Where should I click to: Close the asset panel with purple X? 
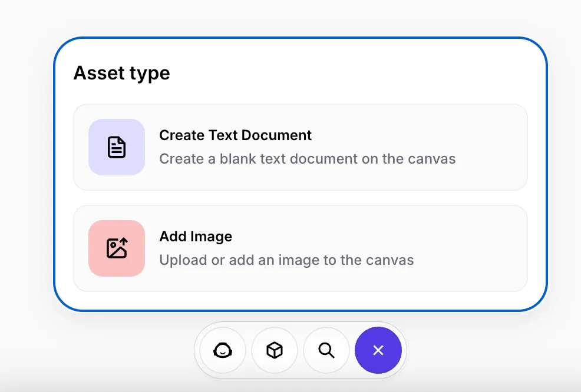[x=378, y=350]
